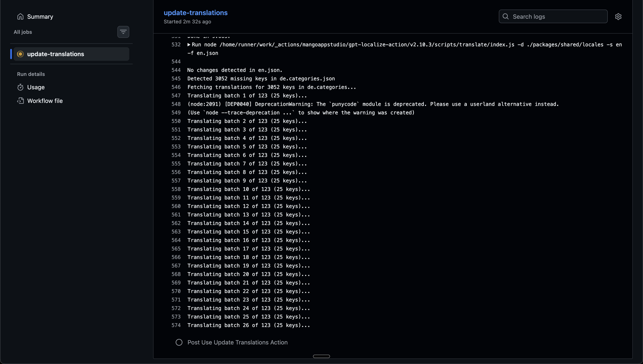Viewport: 643px width, 364px height.
Task: Click the Workflow file code icon
Action: (x=20, y=101)
